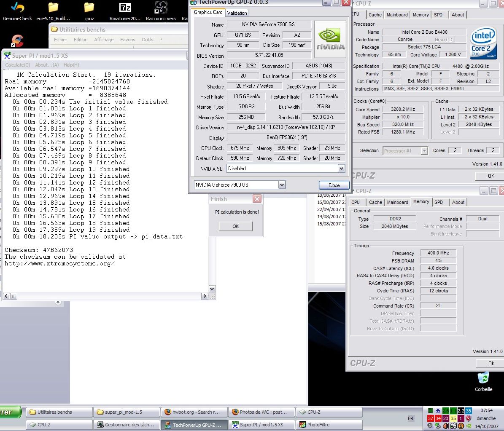Switch to Photos de WC taskbar button
This screenshot has width=504, height=431.
tap(261, 412)
